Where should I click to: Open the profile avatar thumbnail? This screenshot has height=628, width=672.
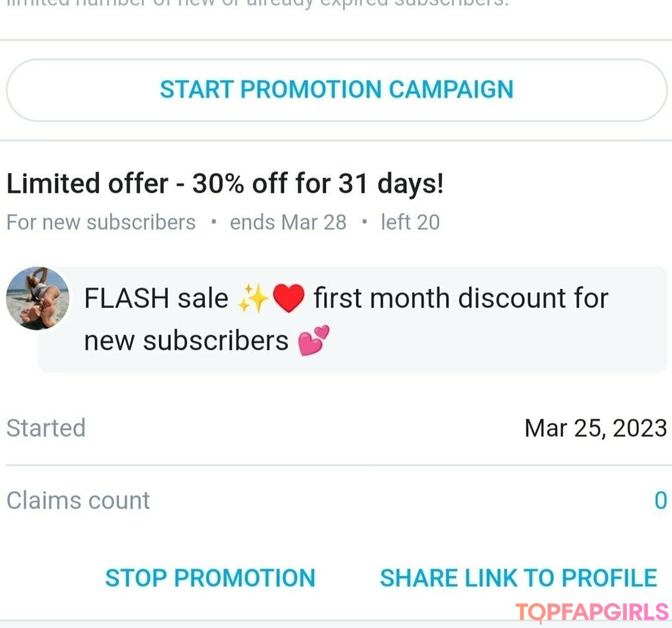click(x=37, y=299)
